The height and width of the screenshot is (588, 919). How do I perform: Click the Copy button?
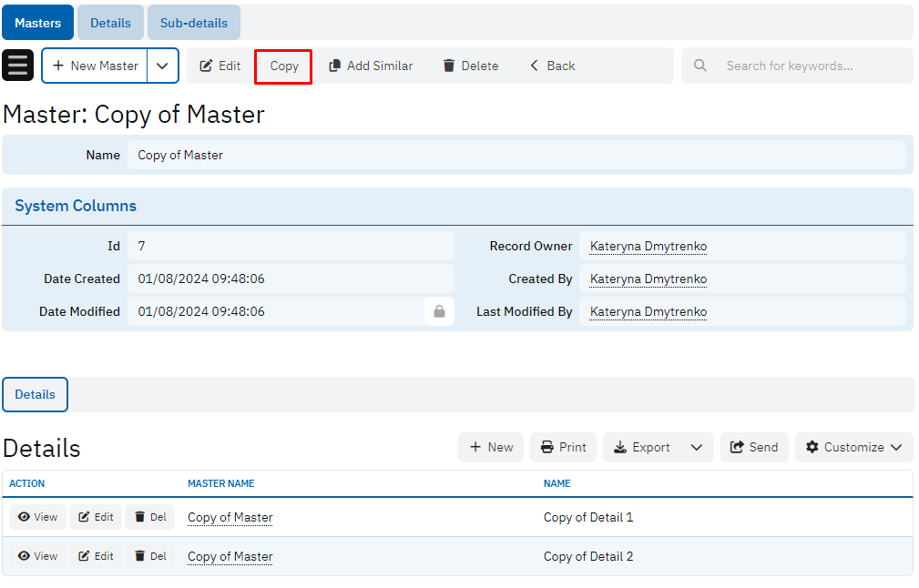283,66
